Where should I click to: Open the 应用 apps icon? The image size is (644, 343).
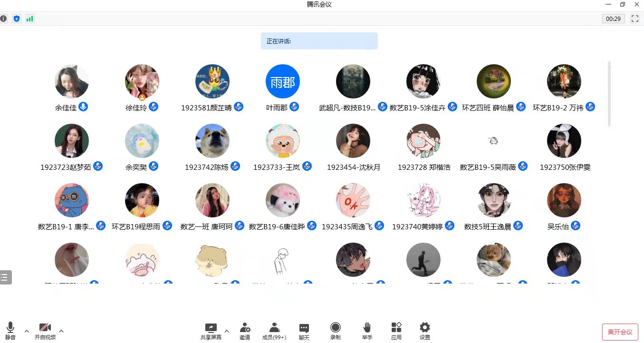(396, 331)
